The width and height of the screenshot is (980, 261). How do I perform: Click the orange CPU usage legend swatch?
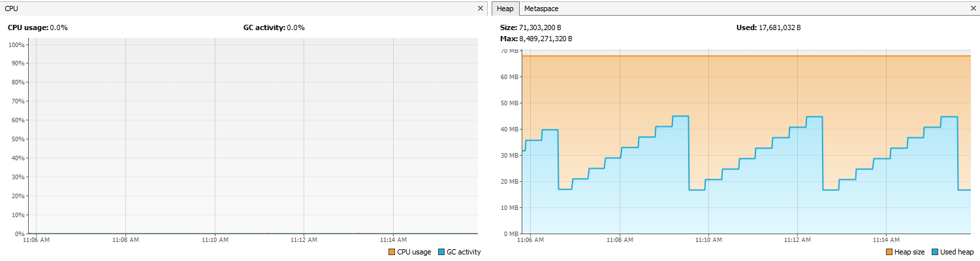392,252
